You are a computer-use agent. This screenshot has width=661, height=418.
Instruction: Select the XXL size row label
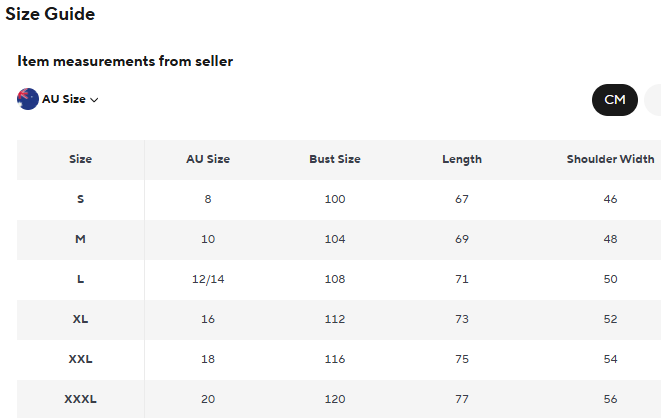tap(81, 359)
